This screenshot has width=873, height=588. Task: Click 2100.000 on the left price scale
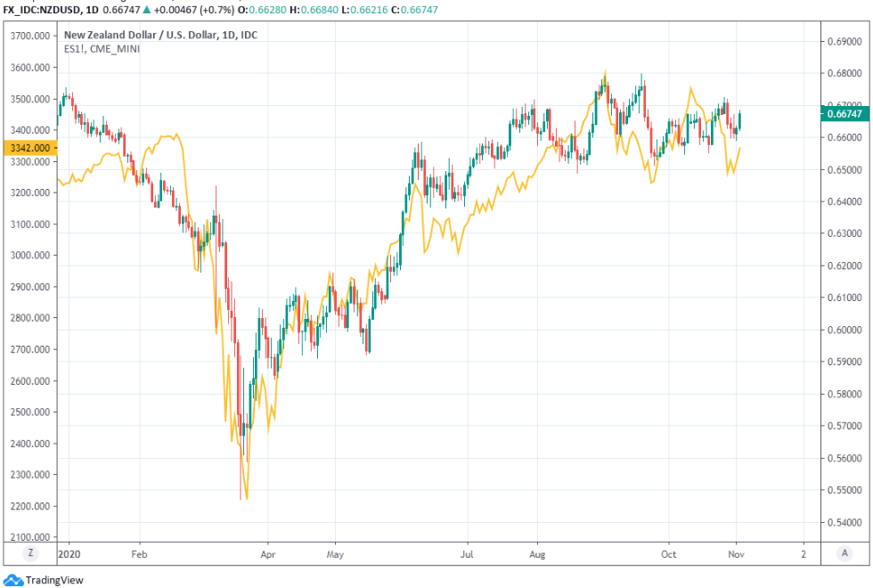(29, 537)
